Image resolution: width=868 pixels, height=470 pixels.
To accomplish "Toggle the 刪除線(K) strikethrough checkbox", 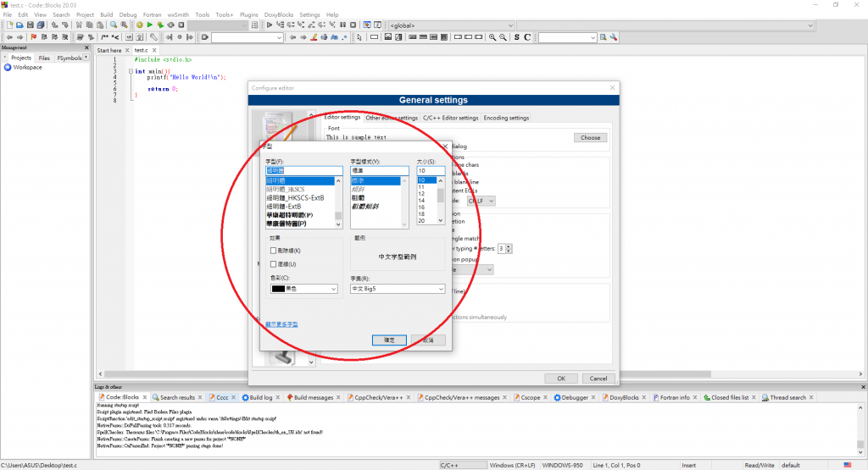I will [x=273, y=251].
